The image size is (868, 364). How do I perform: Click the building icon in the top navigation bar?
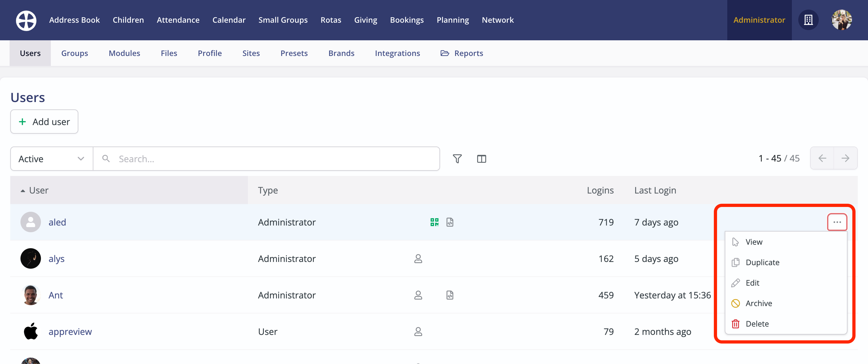[809, 20]
